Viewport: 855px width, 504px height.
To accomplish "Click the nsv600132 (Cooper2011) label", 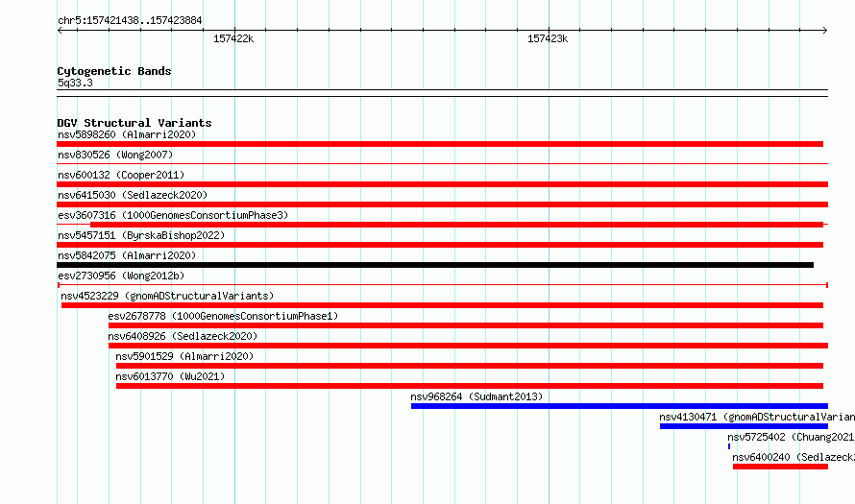I will (x=121, y=175).
